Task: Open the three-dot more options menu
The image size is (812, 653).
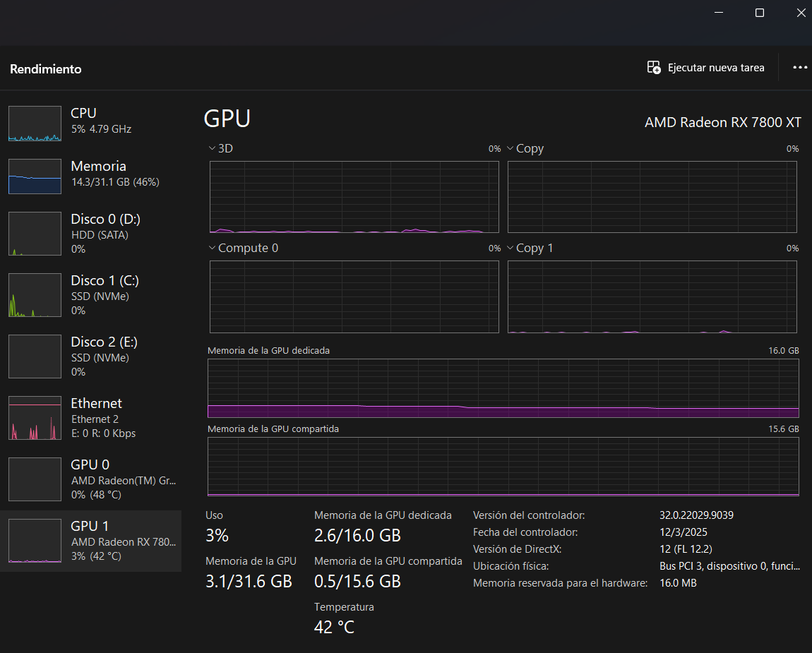Action: coord(799,68)
